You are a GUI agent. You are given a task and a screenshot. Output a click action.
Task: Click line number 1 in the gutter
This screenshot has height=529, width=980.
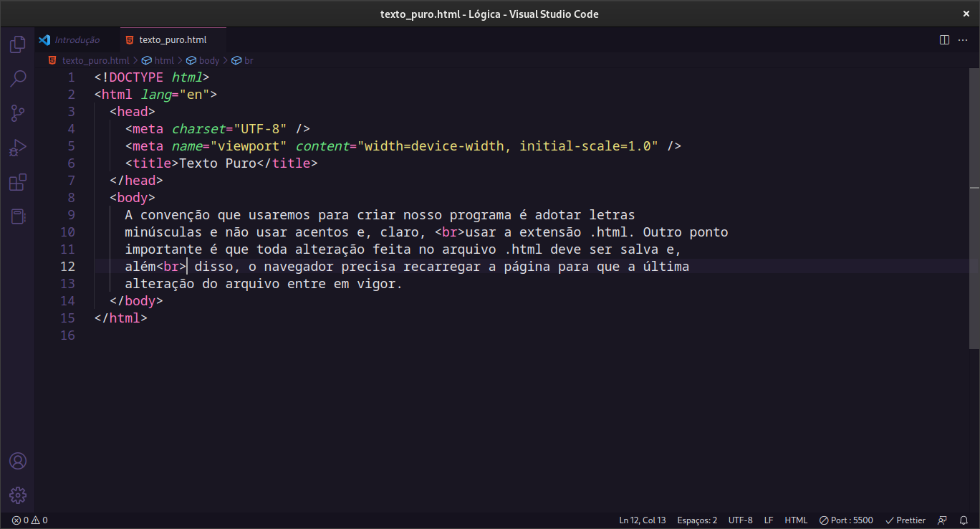click(x=71, y=77)
